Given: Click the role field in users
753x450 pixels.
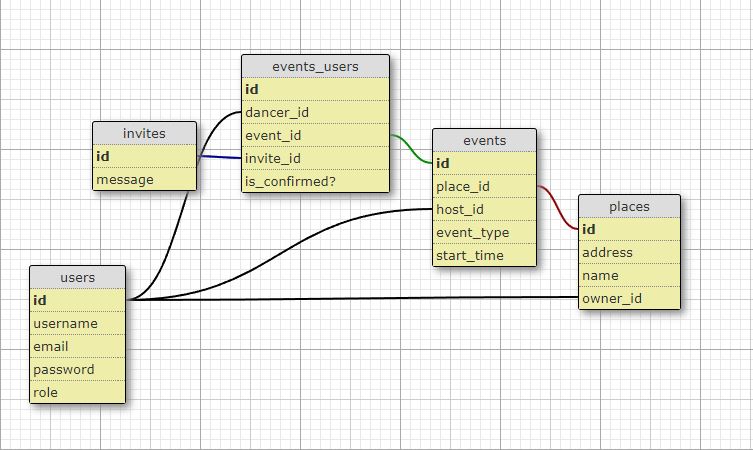Looking at the screenshot, I should click(x=78, y=392).
